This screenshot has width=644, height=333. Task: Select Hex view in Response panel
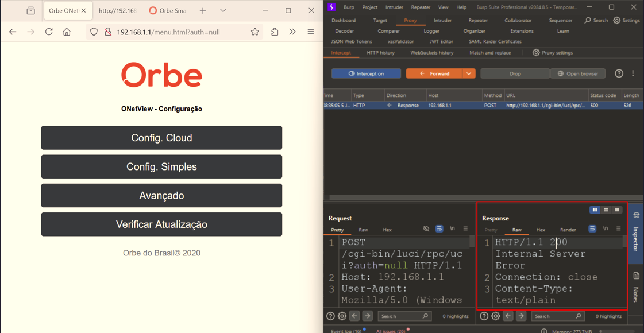[x=541, y=230]
